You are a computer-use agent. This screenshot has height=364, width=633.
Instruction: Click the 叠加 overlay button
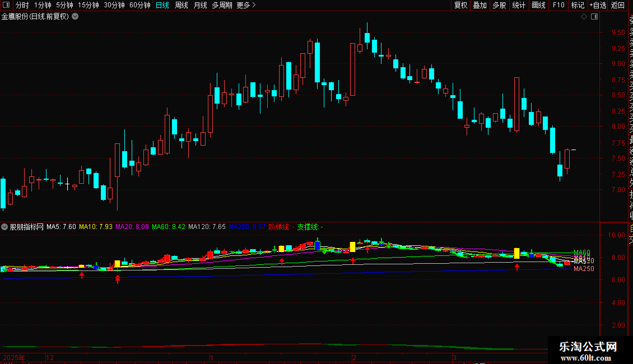coord(480,5)
